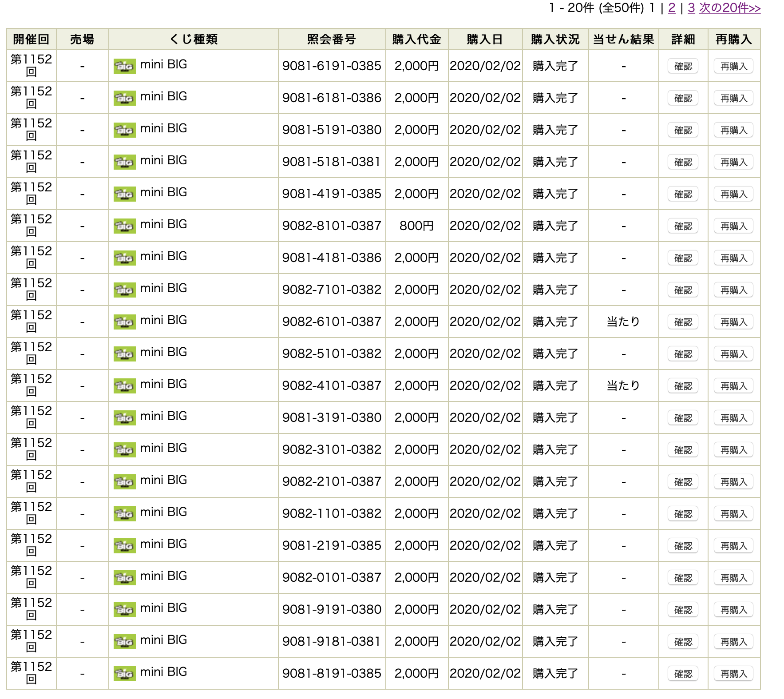Select inquiry number 9082-6101-0387
Screen dimensions: 784x699
pyautogui.click(x=332, y=322)
